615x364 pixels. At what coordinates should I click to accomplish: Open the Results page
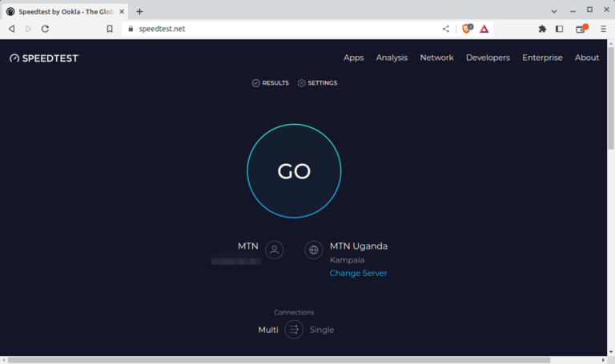coord(270,83)
